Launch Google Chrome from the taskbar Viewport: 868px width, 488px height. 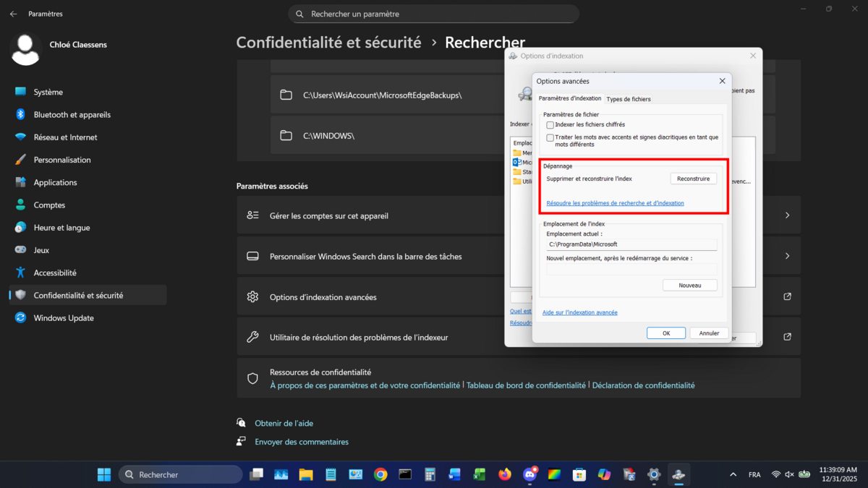(x=380, y=475)
